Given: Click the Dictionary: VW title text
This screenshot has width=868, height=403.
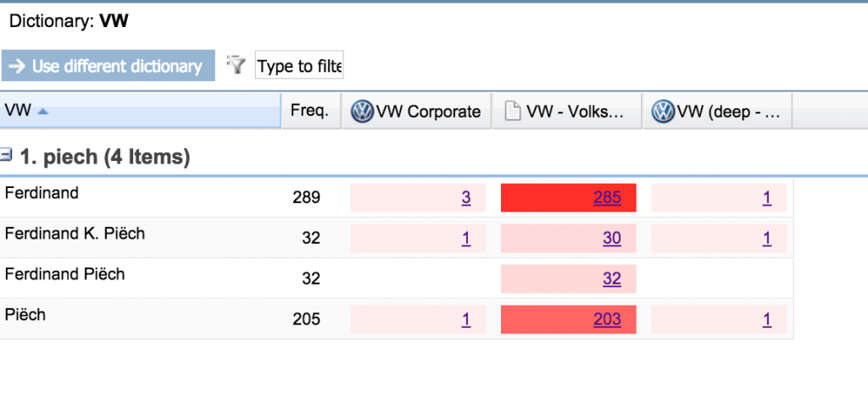Looking at the screenshot, I should pyautogui.click(x=69, y=21).
